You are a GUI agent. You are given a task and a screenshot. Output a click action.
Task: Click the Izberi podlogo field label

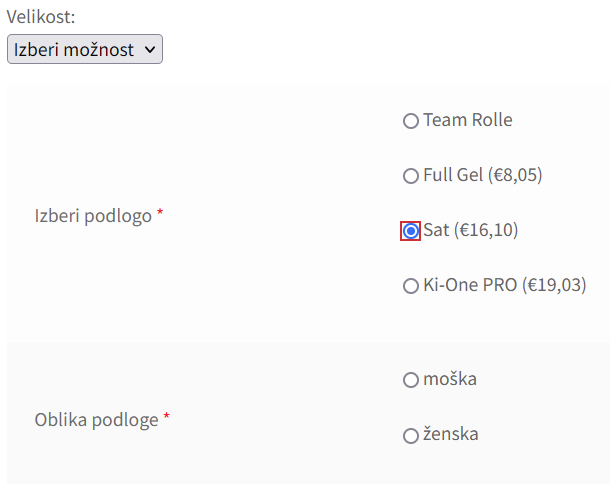pyautogui.click(x=93, y=215)
